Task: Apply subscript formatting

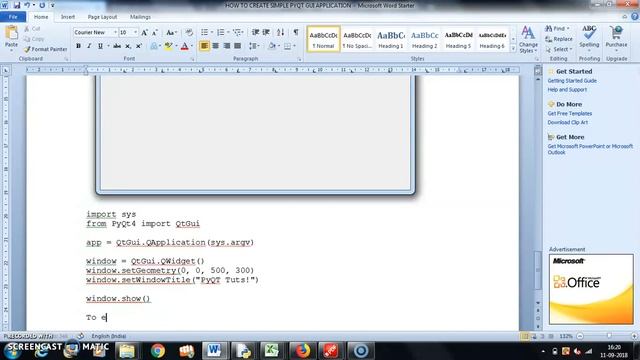Action: [128, 46]
